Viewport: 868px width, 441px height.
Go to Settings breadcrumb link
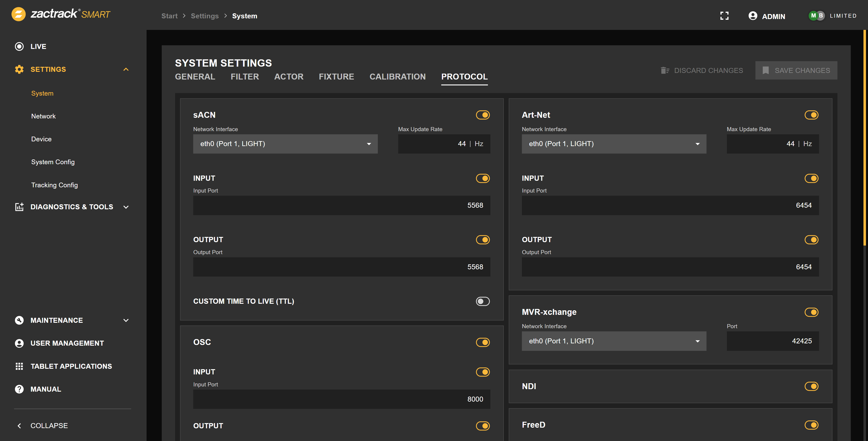pos(205,16)
